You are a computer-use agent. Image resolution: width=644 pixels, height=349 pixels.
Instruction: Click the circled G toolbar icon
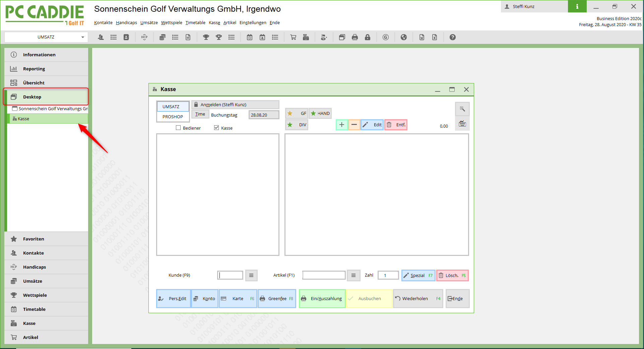coord(386,37)
